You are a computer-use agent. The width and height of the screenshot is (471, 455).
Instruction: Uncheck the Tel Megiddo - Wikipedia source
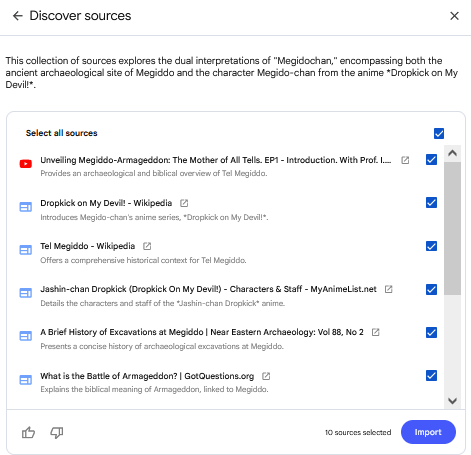tap(431, 246)
